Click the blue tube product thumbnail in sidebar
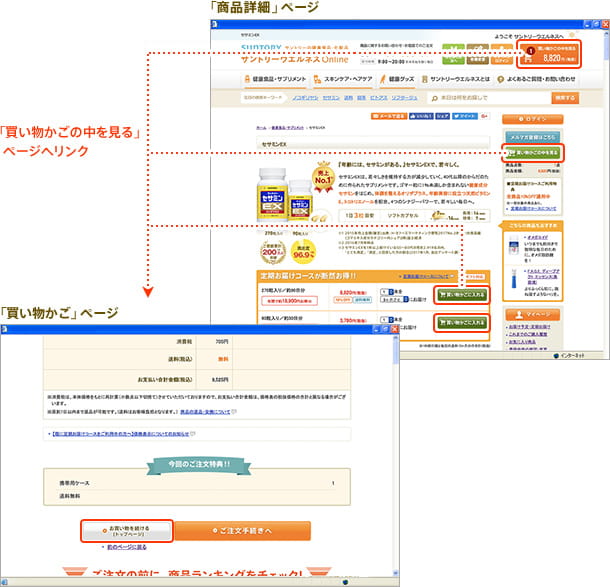Viewport: 610px width, 587px height. click(514, 279)
